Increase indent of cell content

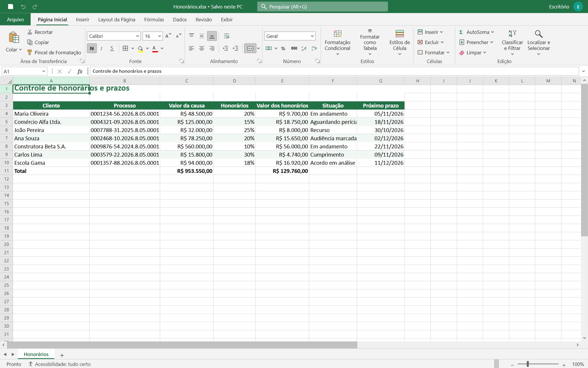pyautogui.click(x=235, y=48)
